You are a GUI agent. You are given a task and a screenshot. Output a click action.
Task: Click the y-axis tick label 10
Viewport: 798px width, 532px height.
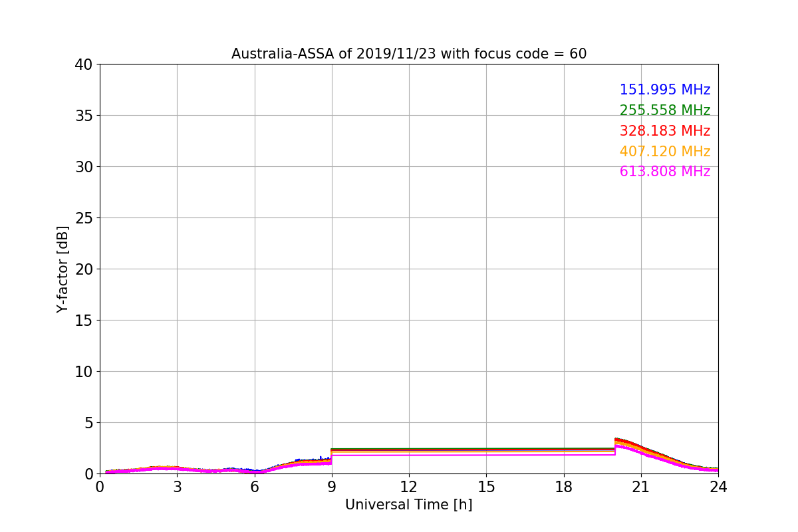pyautogui.click(x=83, y=372)
